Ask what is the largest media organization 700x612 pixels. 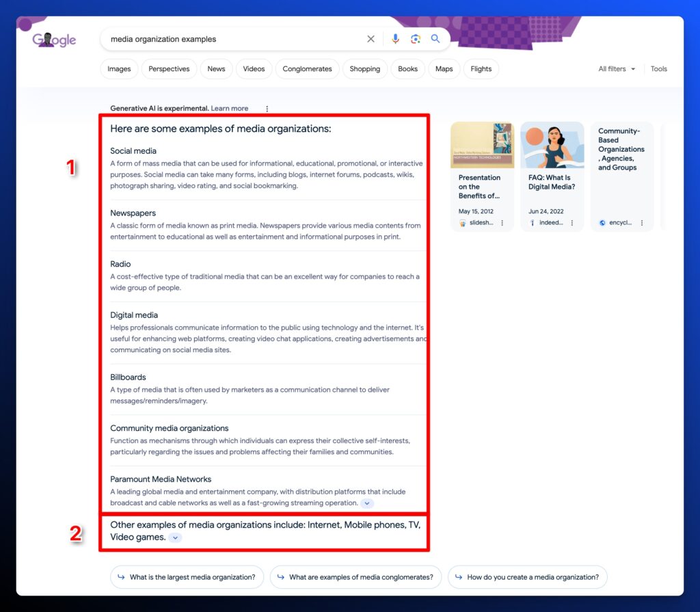point(187,577)
